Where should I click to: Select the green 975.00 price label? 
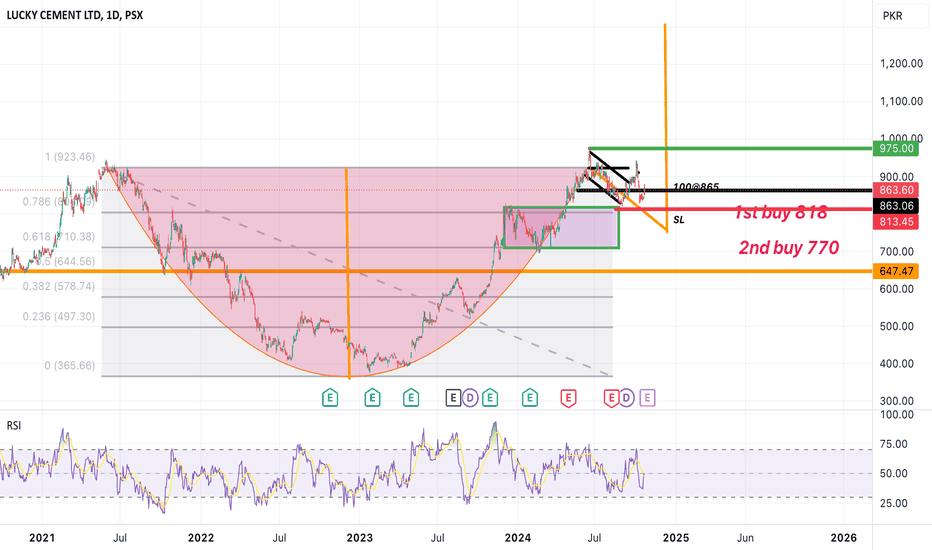click(x=896, y=149)
